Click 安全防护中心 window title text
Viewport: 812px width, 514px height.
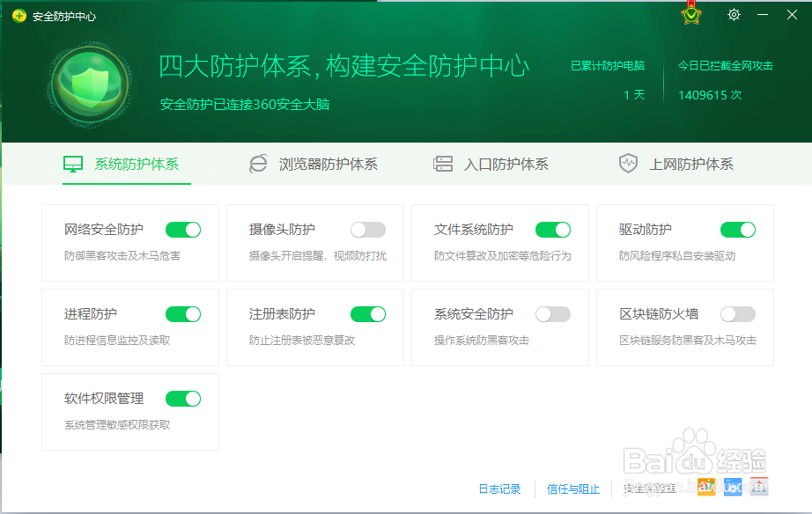coord(64,17)
